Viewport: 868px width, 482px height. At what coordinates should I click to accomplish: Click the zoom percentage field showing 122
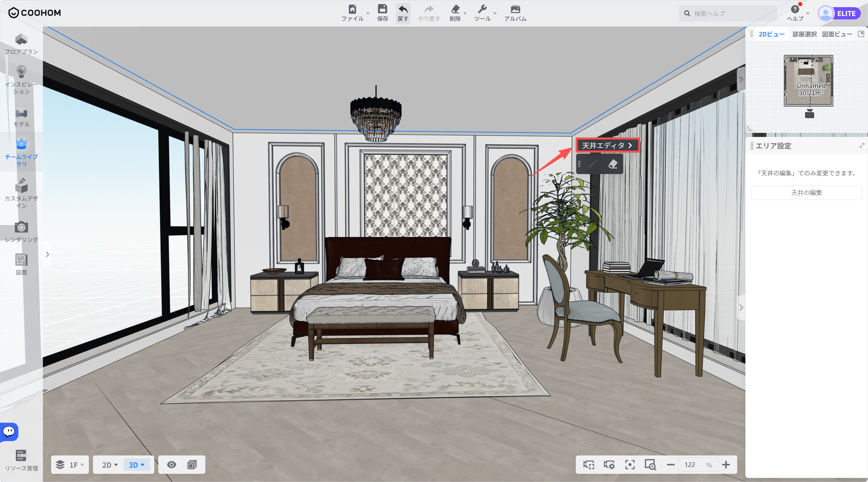coord(698,465)
